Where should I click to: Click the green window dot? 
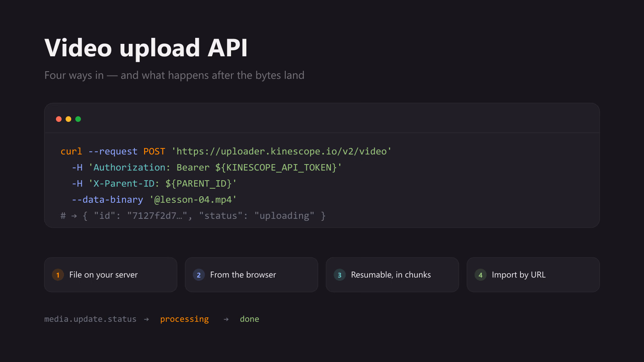[x=78, y=119]
